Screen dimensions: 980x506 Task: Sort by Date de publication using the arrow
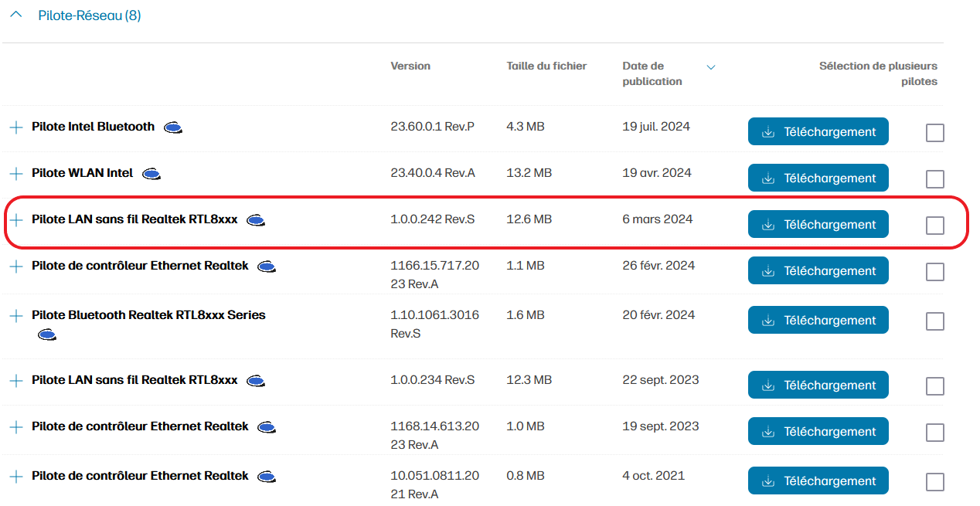click(x=711, y=67)
